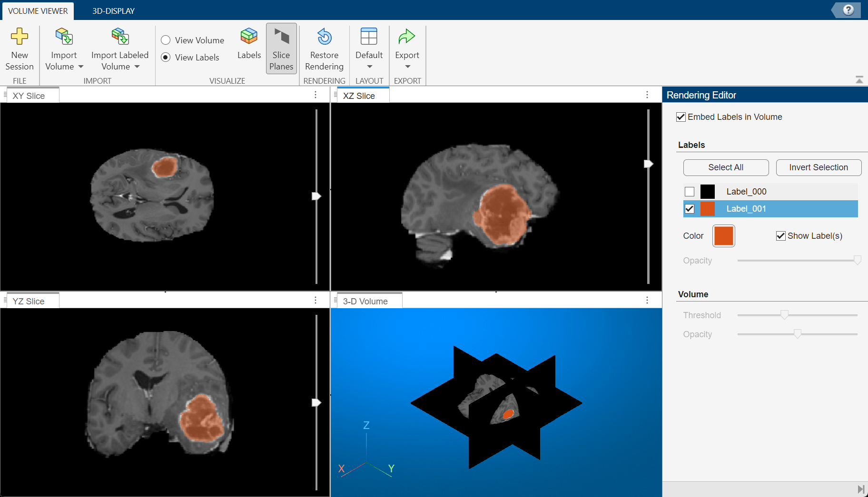Uncheck Embed Labels in Volume
Image resolution: width=868 pixels, height=497 pixels.
(681, 117)
